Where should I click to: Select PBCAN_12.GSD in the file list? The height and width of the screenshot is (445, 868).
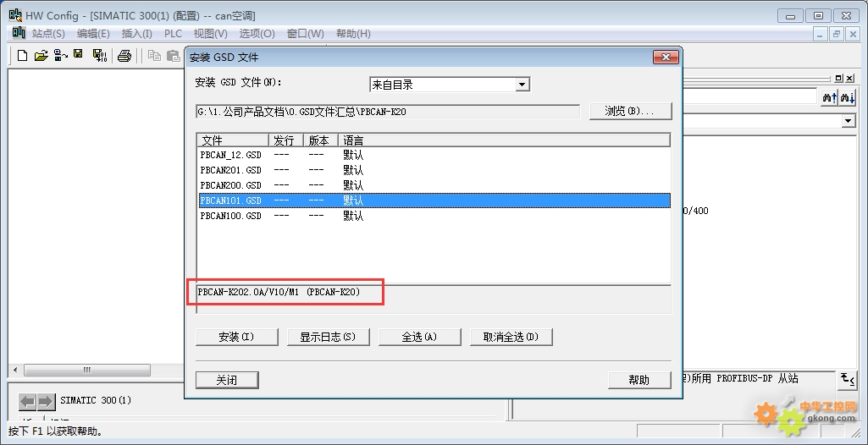pos(434,155)
